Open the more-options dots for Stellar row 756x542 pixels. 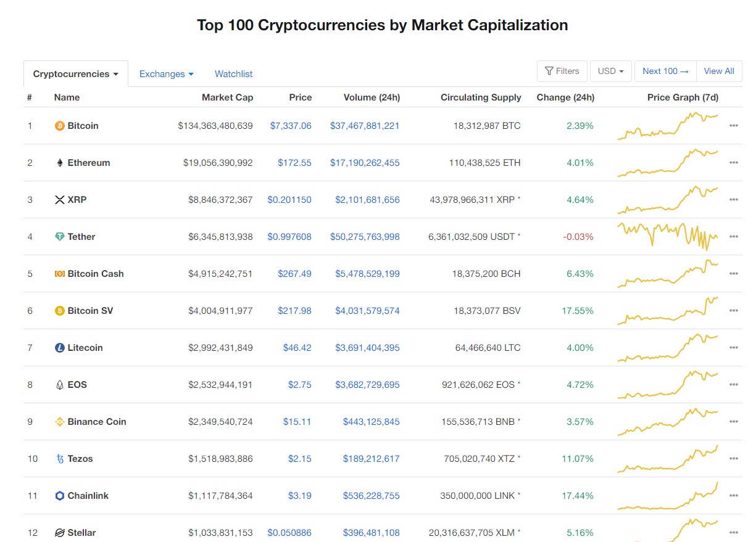[x=734, y=533]
